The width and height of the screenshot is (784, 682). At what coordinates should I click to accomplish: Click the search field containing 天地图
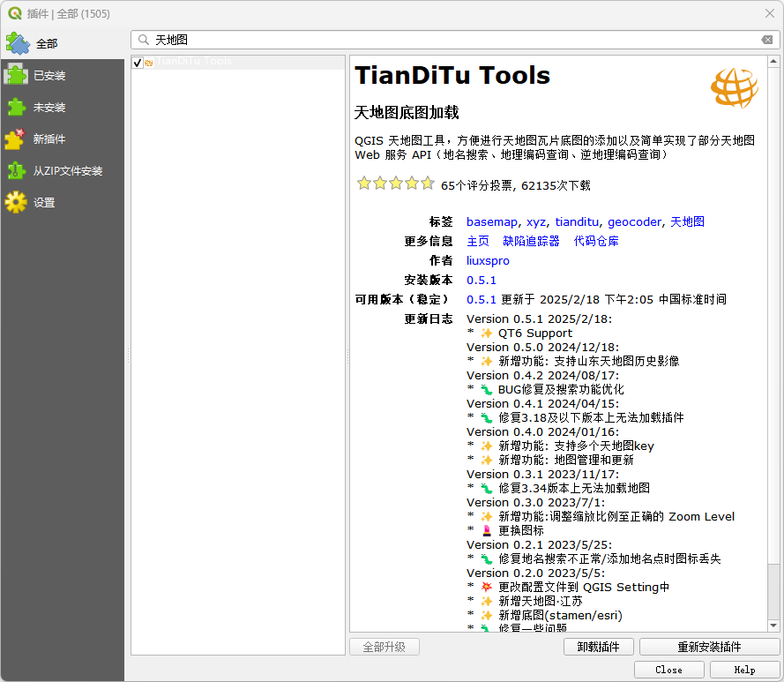tap(455, 40)
